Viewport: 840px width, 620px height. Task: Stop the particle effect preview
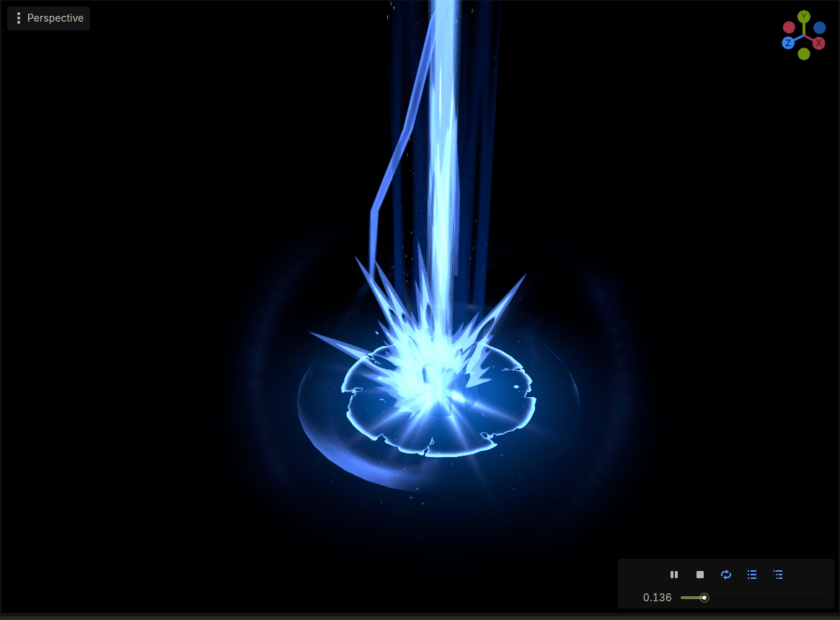coord(699,575)
